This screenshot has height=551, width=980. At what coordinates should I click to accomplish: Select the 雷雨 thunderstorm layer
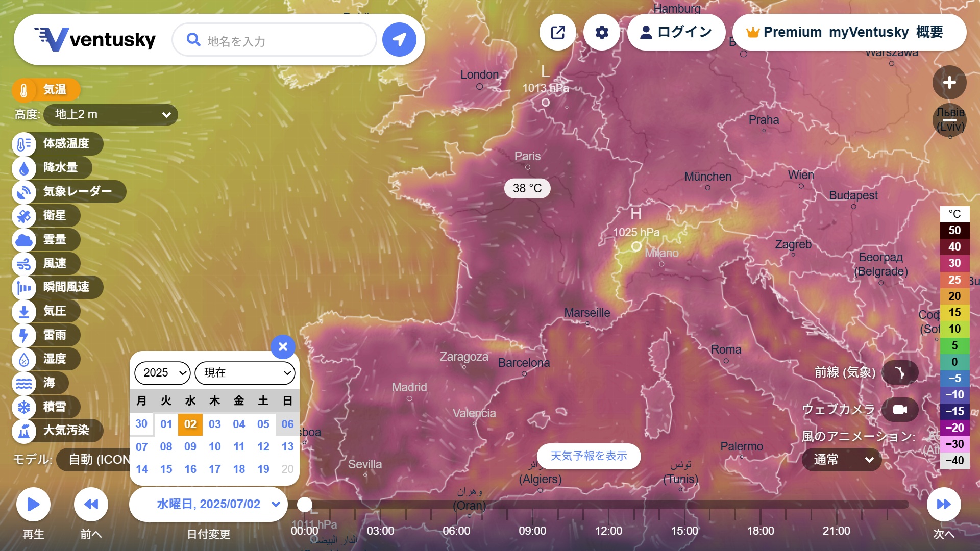point(46,335)
